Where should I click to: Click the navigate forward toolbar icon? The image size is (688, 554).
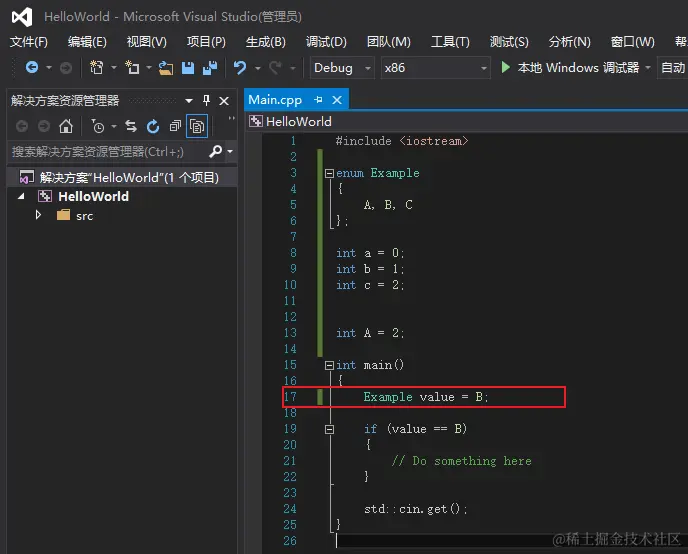66,68
